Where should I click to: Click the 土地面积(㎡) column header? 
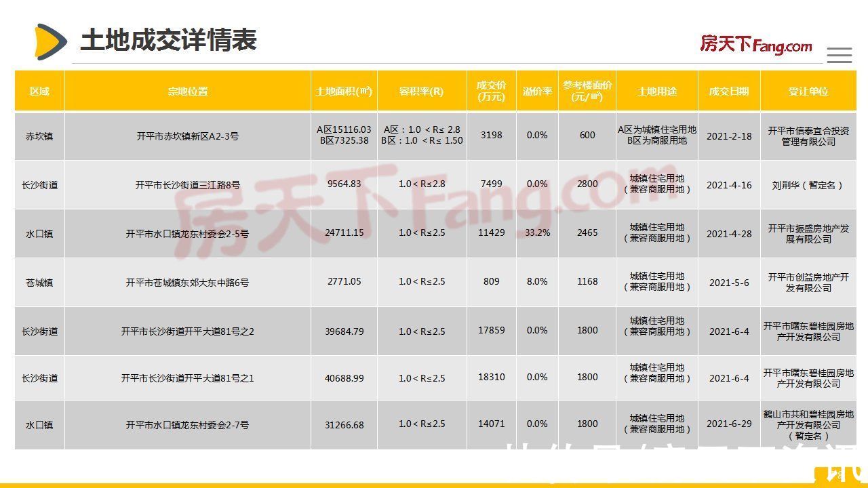pos(344,91)
